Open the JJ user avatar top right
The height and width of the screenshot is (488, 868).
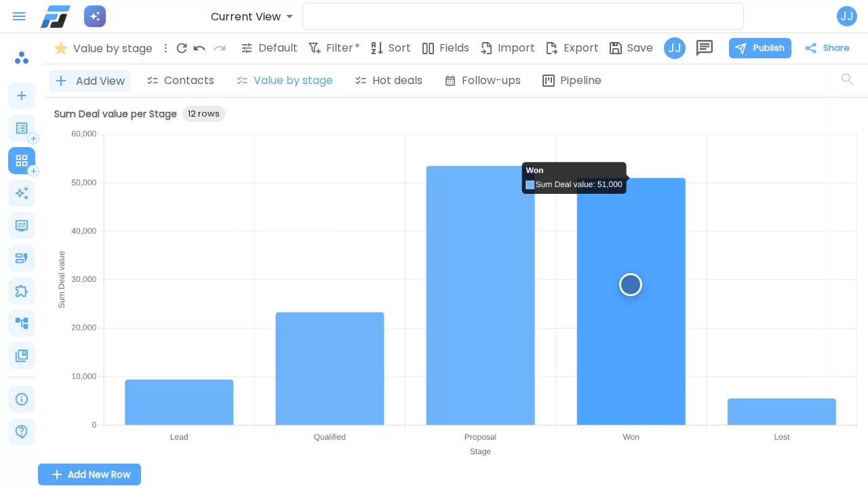[847, 16]
